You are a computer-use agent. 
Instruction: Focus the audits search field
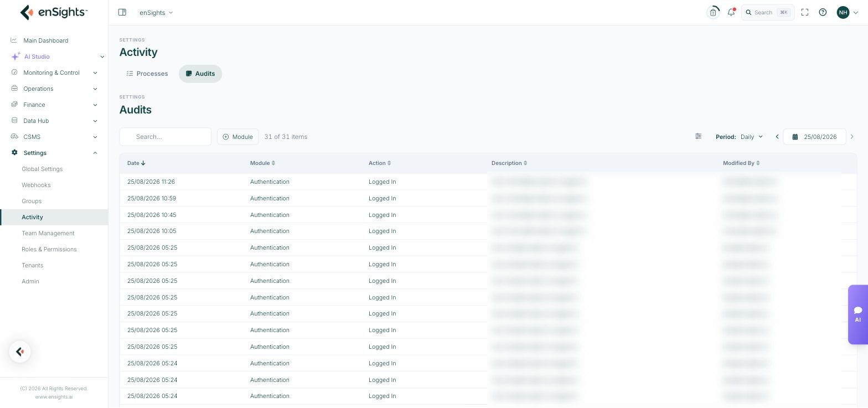(x=166, y=137)
